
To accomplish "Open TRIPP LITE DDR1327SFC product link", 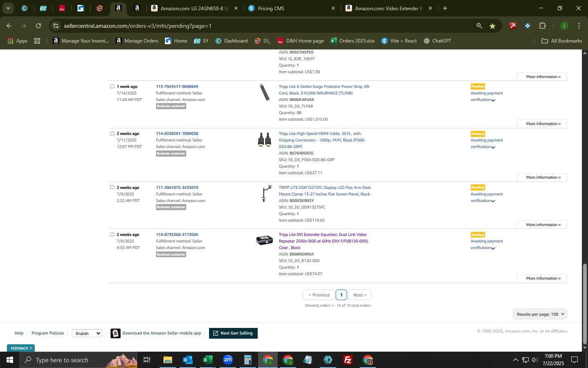I will (x=325, y=191).
